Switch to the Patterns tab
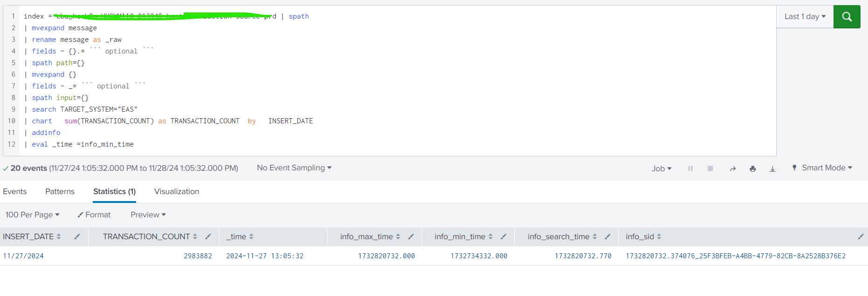This screenshot has width=868, height=296. point(60,191)
